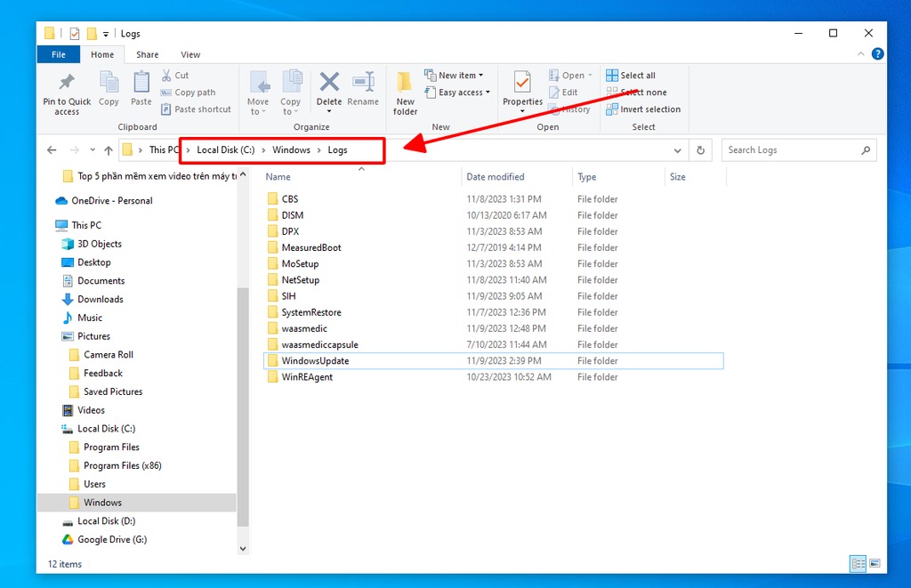Click Pin to Quick access icon
This screenshot has width=911, height=588.
(67, 83)
